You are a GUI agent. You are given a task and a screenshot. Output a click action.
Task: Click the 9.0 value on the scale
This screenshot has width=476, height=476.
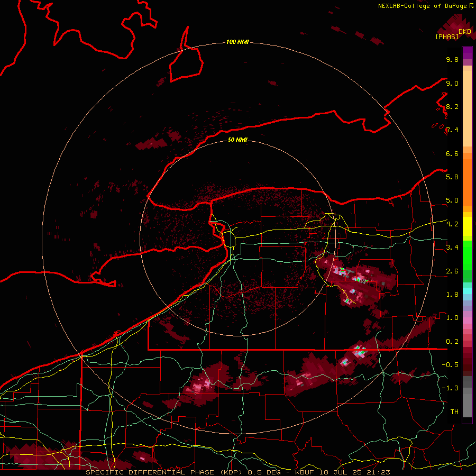pyautogui.click(x=452, y=83)
